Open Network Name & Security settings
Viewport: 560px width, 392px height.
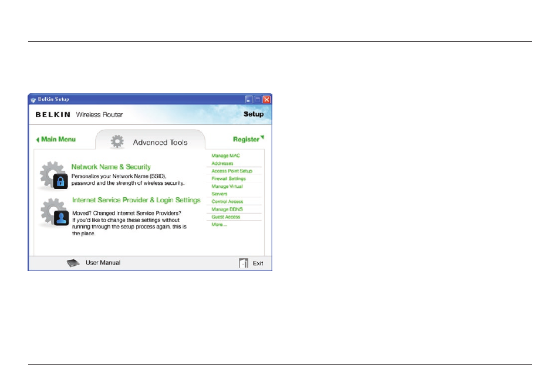tap(111, 167)
